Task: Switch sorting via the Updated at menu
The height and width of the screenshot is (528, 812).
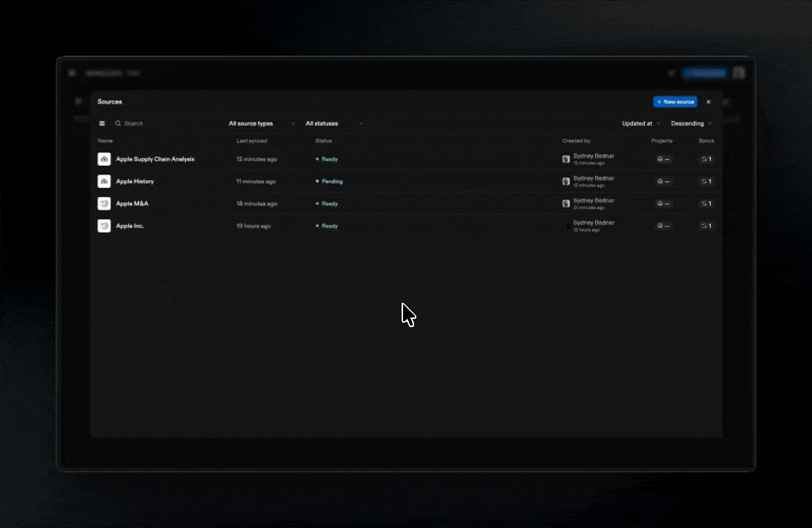Action: (x=638, y=123)
